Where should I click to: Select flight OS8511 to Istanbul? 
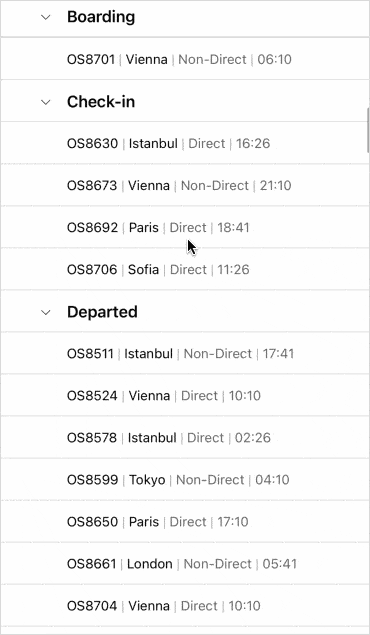[185, 354]
